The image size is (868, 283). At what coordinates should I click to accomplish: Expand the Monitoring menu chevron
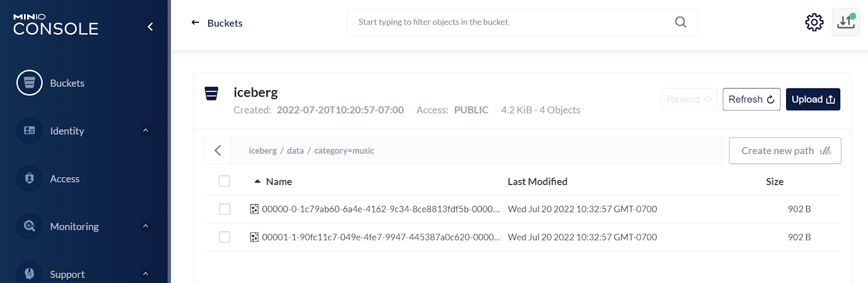coord(145,227)
